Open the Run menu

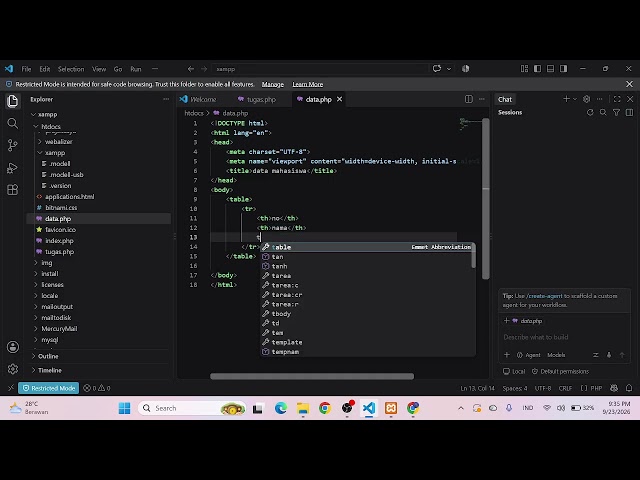(x=136, y=69)
